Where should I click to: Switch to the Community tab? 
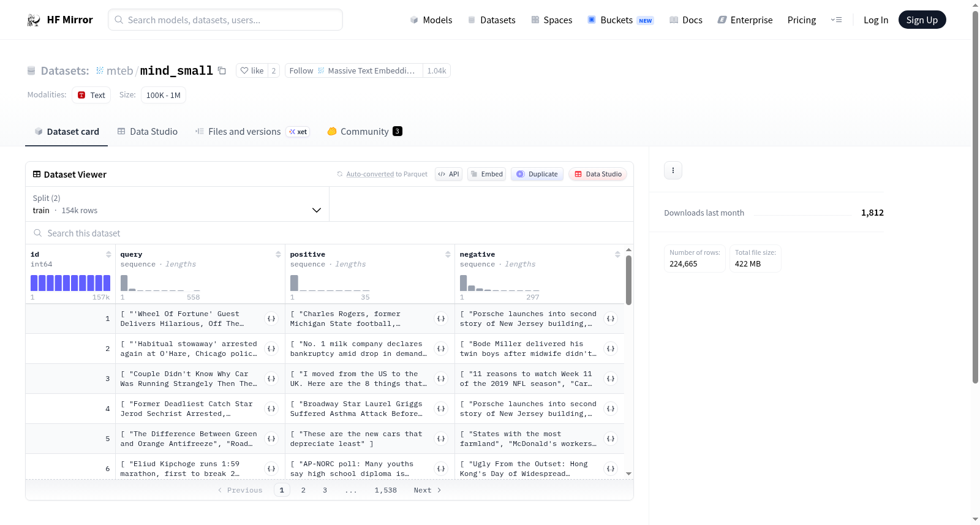[364, 131]
